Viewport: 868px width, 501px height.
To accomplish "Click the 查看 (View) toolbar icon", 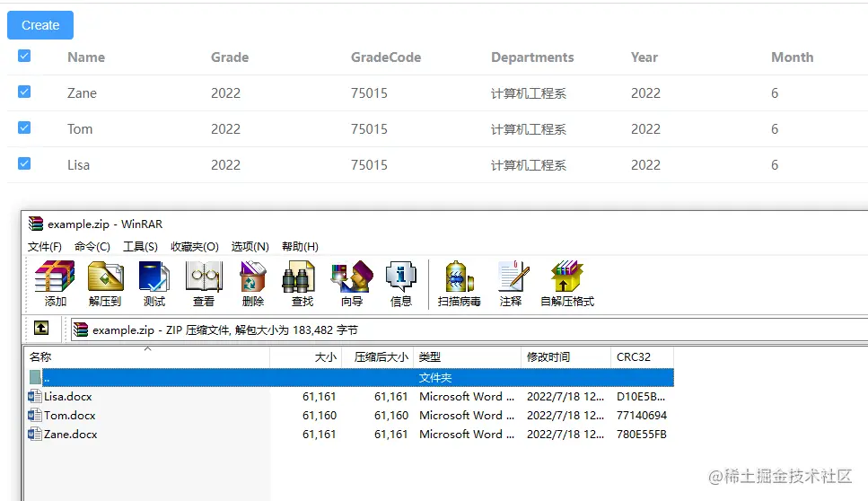I will 204,277.
